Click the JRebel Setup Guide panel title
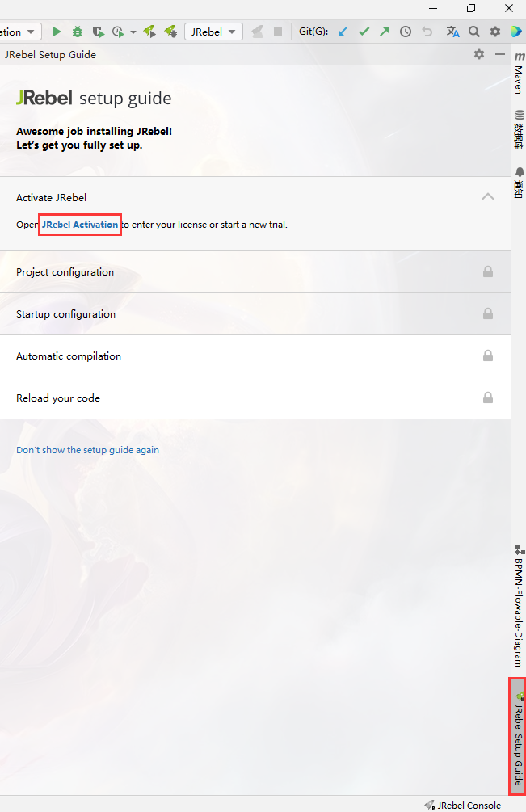 (x=50, y=54)
